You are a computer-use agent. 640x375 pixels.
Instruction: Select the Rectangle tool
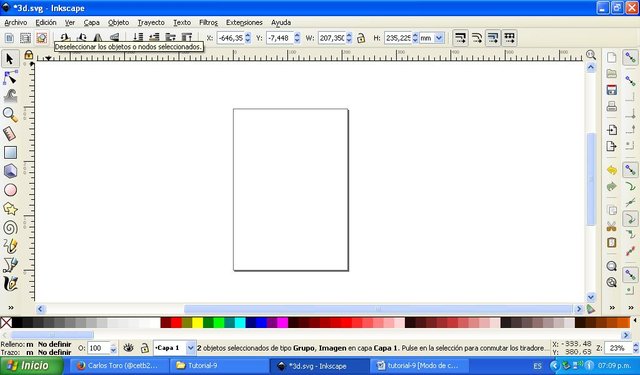coord(10,153)
